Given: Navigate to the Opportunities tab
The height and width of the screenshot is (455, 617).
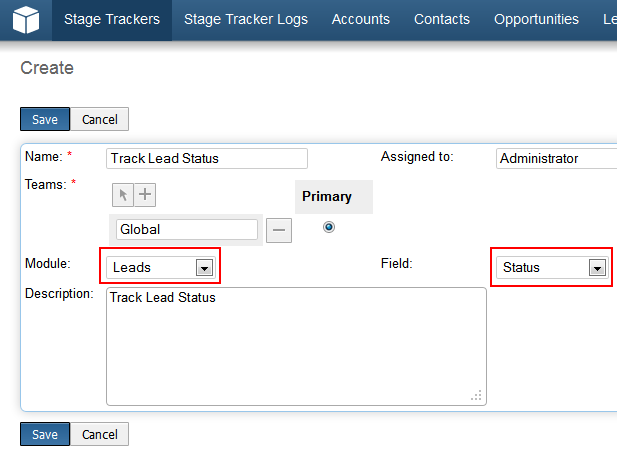Looking at the screenshot, I should 536,19.
